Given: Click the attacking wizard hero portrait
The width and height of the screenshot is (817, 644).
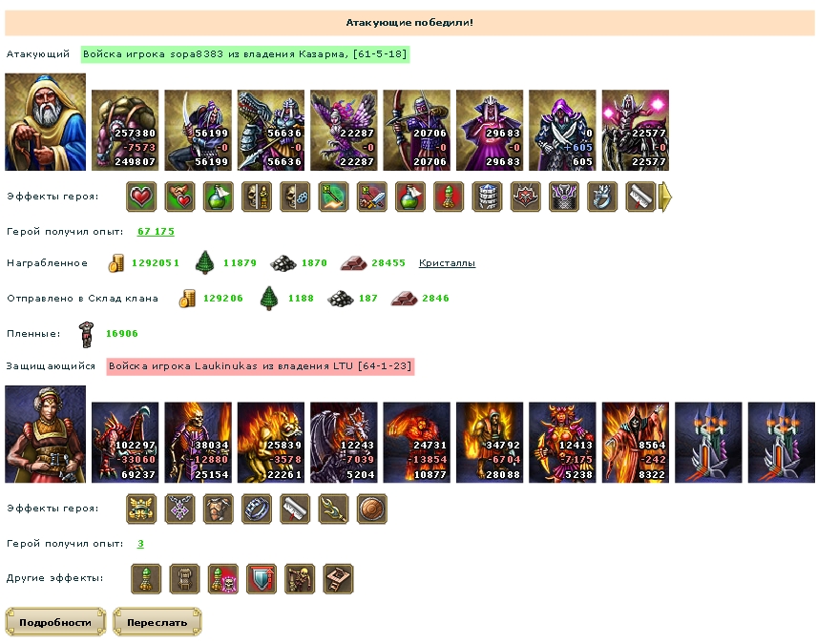Looking at the screenshot, I should 45,122.
